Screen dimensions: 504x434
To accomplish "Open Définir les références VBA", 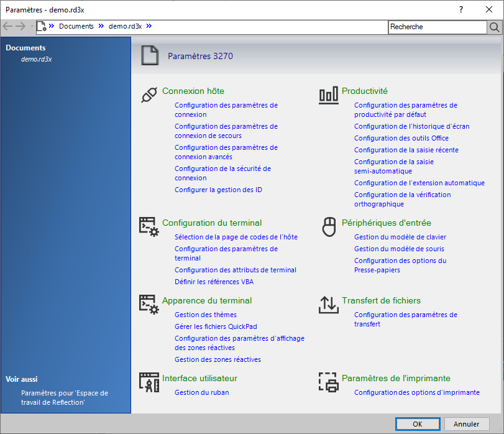I will tap(214, 282).
